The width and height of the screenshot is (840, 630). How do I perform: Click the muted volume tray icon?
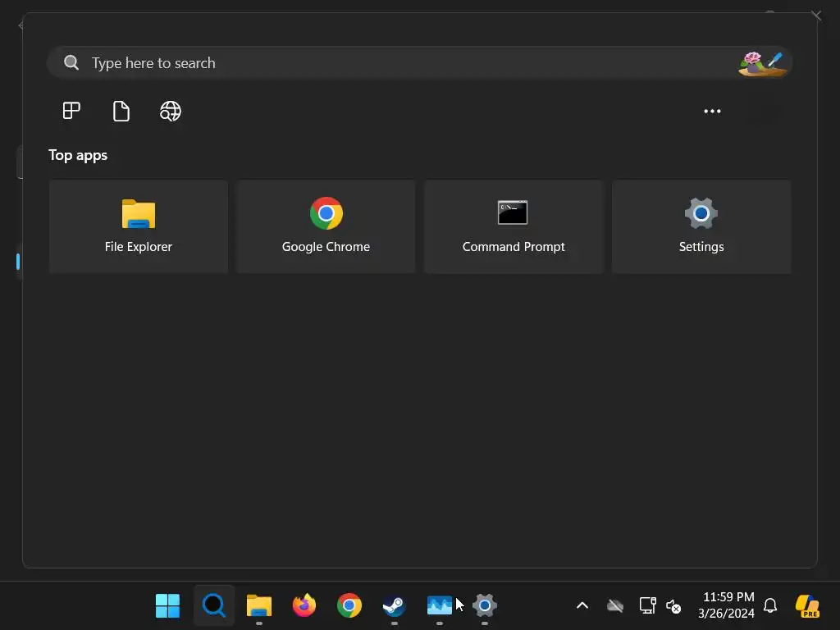pos(673,606)
